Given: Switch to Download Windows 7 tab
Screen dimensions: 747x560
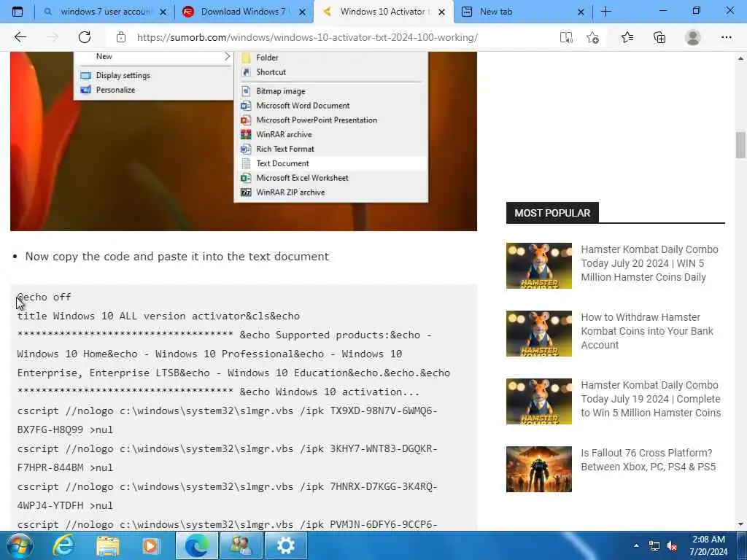Looking at the screenshot, I should [244, 12].
